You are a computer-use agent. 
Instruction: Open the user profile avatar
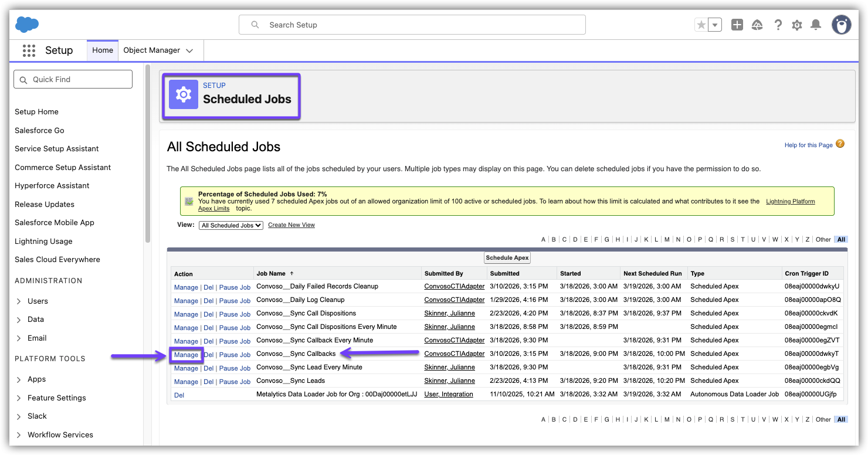841,25
